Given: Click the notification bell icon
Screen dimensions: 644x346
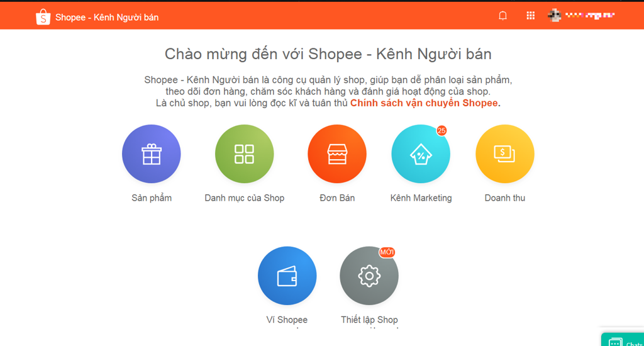Looking at the screenshot, I should pyautogui.click(x=502, y=16).
